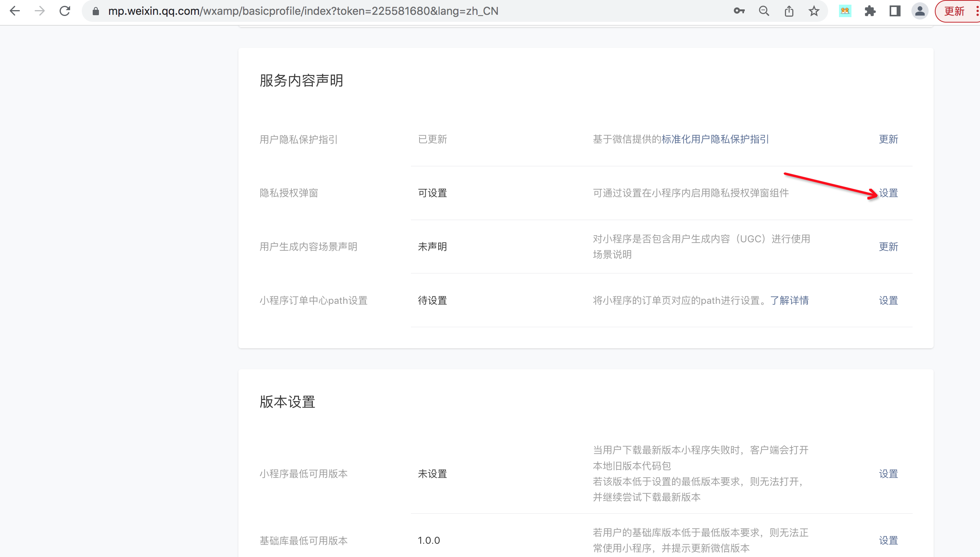Click the browser forward arrow
The width and height of the screenshot is (980, 557).
(40, 11)
